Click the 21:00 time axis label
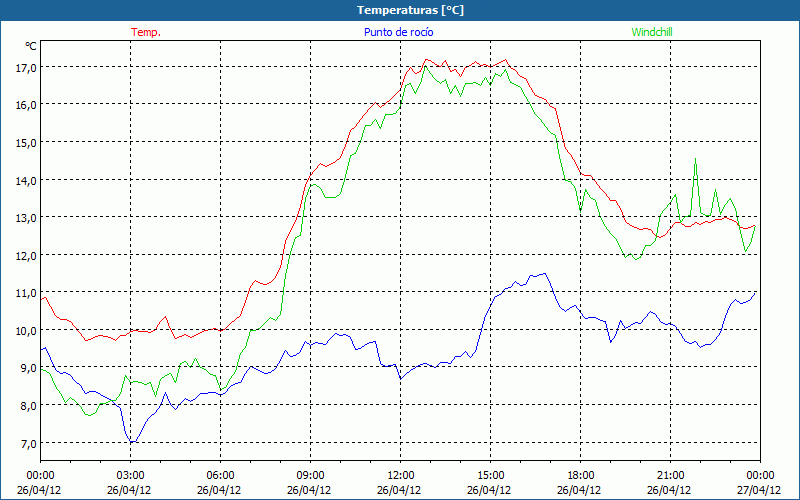This screenshot has width=800, height=500. [x=670, y=476]
